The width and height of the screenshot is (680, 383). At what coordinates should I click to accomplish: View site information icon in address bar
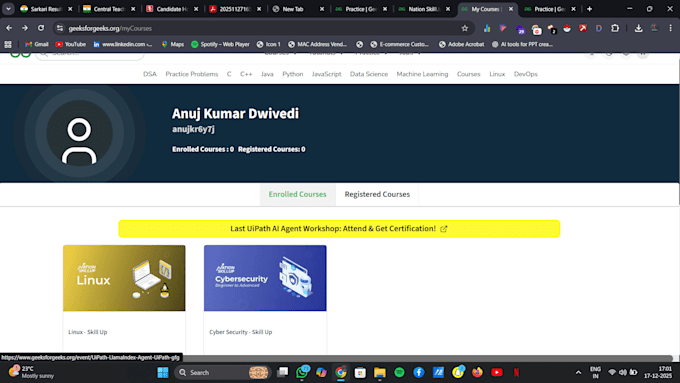point(60,28)
